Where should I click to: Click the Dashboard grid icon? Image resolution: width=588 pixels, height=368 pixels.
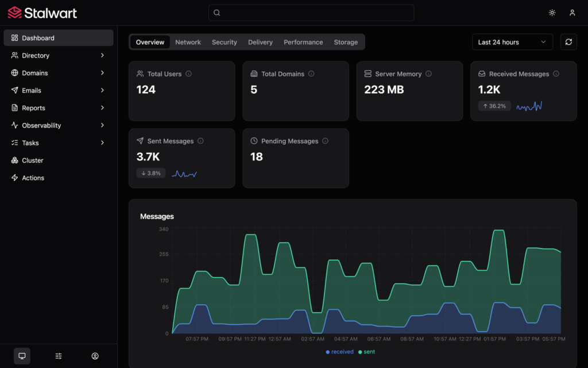14,37
